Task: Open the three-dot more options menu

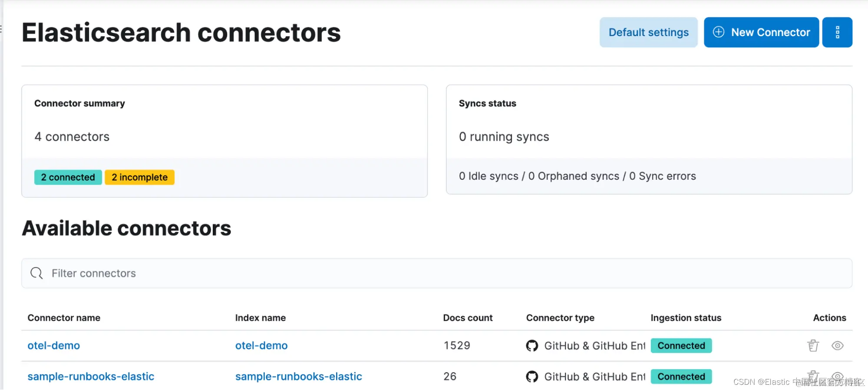Action: (x=837, y=32)
